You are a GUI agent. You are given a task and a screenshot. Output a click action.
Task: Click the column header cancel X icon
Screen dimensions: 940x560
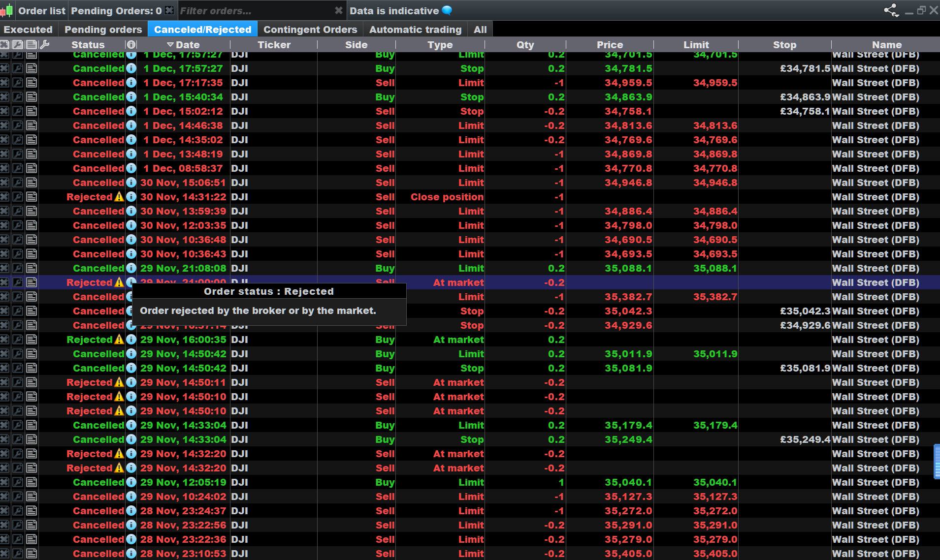coord(5,45)
